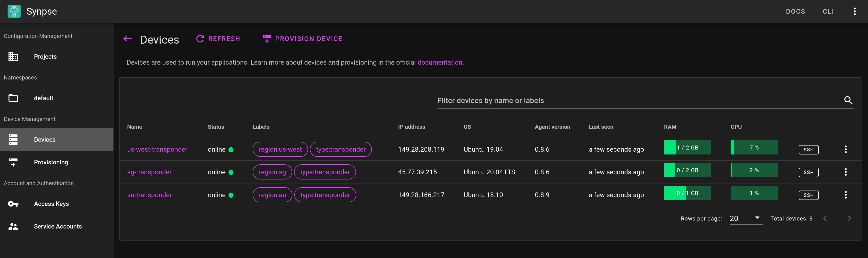Open the rows per page dropdown

point(746,218)
